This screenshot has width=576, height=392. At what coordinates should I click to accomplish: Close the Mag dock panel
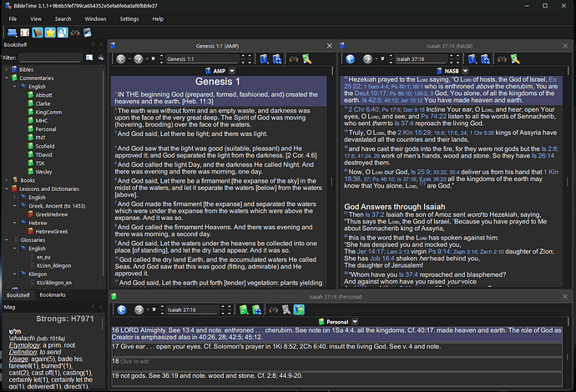pyautogui.click(x=101, y=307)
